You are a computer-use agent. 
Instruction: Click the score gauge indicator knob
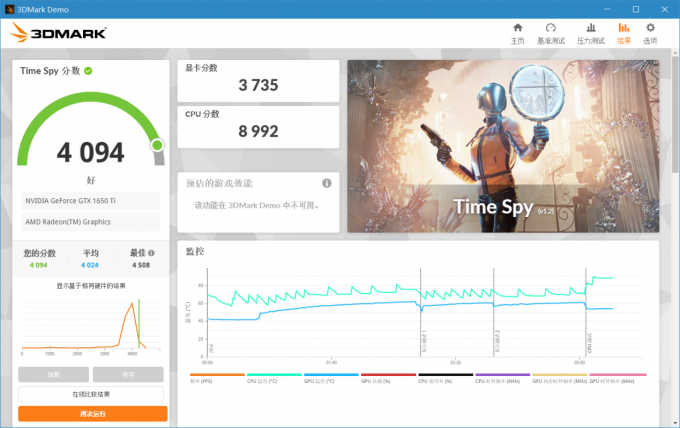(x=157, y=145)
